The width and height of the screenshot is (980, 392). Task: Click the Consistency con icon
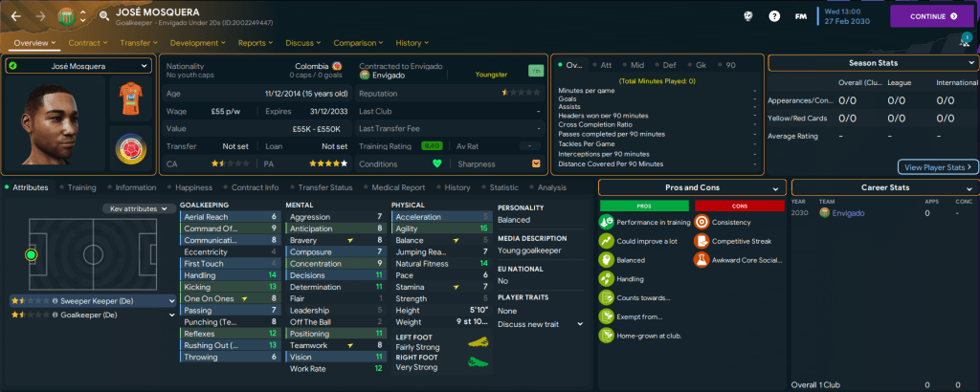pos(702,221)
